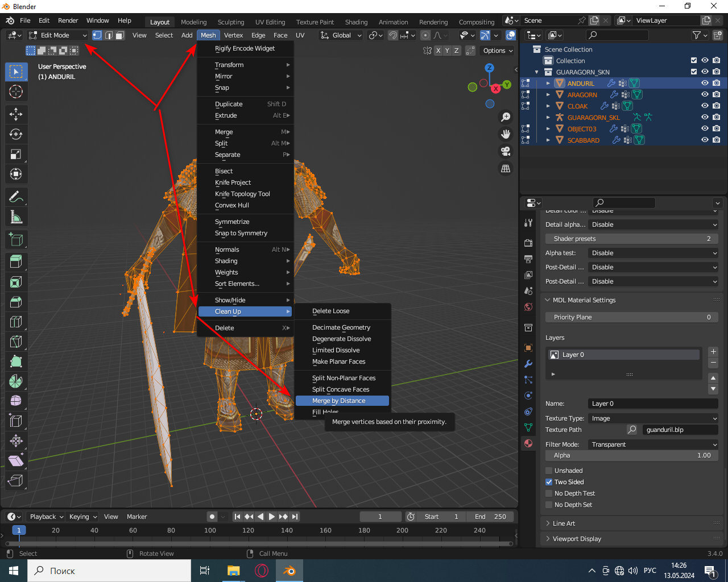Select the Measure tool
The height and width of the screenshot is (582, 728).
click(x=16, y=217)
